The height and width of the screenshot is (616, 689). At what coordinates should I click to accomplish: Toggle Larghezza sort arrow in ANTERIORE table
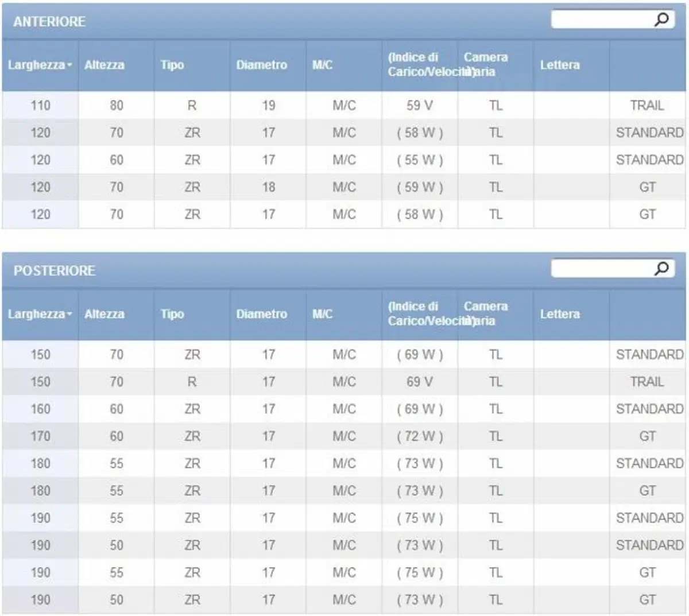(x=69, y=65)
